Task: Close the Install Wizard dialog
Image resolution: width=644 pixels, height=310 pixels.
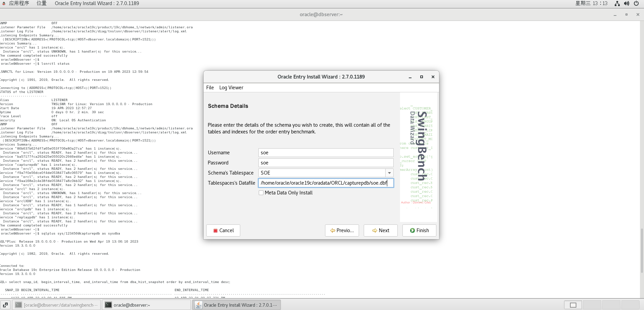Action: [433, 77]
